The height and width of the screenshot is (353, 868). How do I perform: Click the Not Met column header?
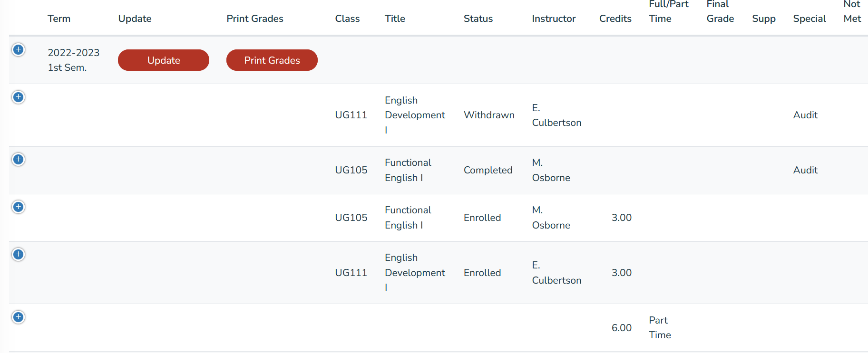tap(852, 11)
